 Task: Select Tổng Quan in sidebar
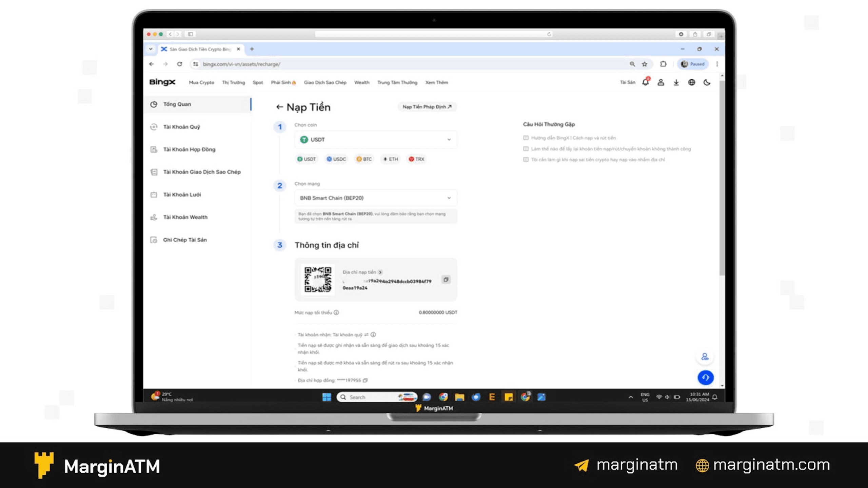(x=198, y=104)
